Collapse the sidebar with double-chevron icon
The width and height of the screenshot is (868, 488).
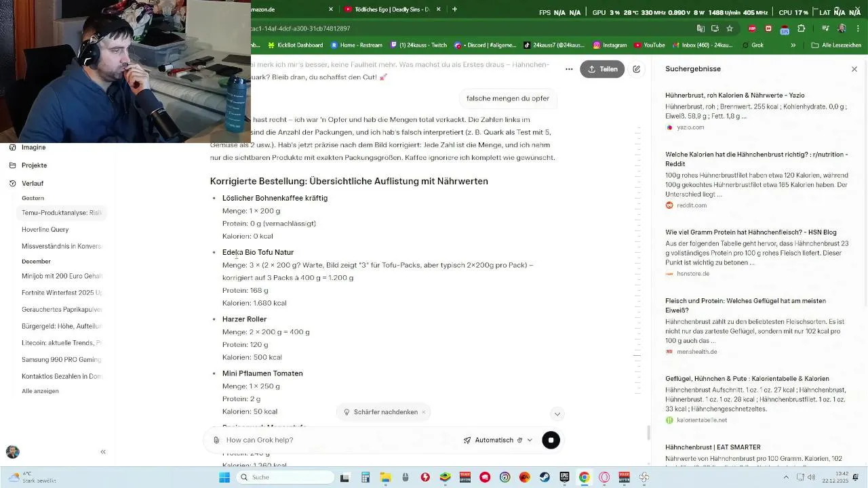pyautogui.click(x=103, y=451)
